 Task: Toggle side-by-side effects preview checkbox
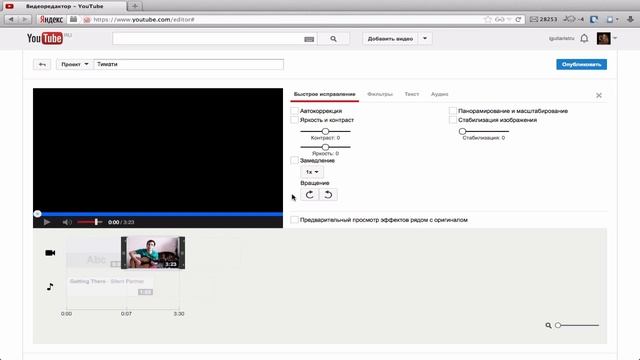pyautogui.click(x=294, y=220)
